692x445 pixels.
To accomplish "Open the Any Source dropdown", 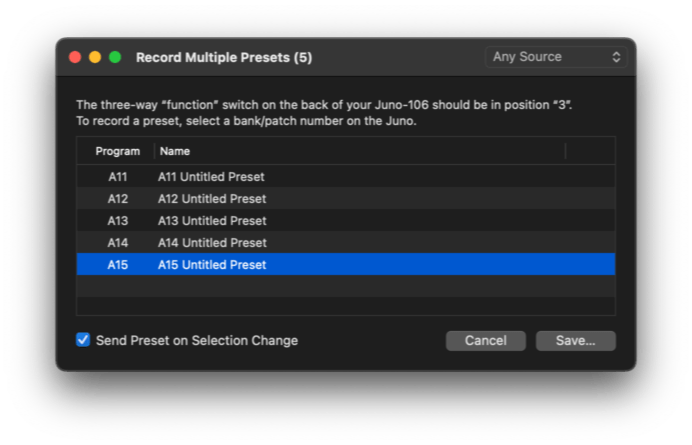I will coord(556,57).
